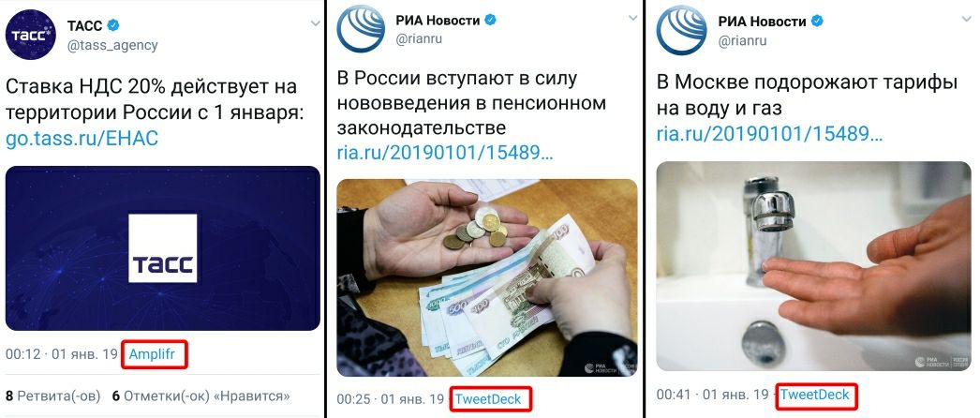Viewport: 980px width, 418px height.
Task: Click TweetDeck source under the pension tweet
Action: (488, 399)
